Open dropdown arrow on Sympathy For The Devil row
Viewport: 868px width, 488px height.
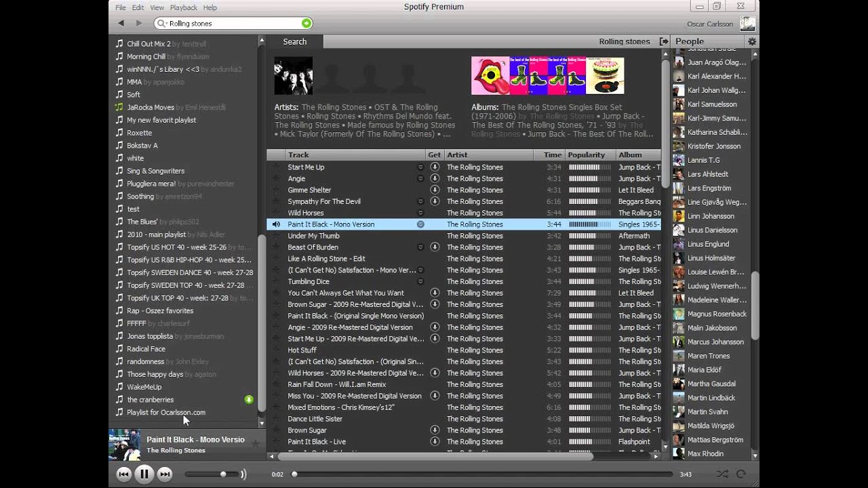[x=420, y=201]
